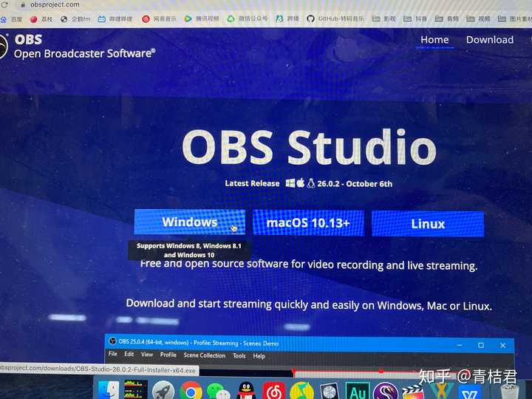Download OBS for Windows
Screen dimensions: 532x399
[x=190, y=222]
